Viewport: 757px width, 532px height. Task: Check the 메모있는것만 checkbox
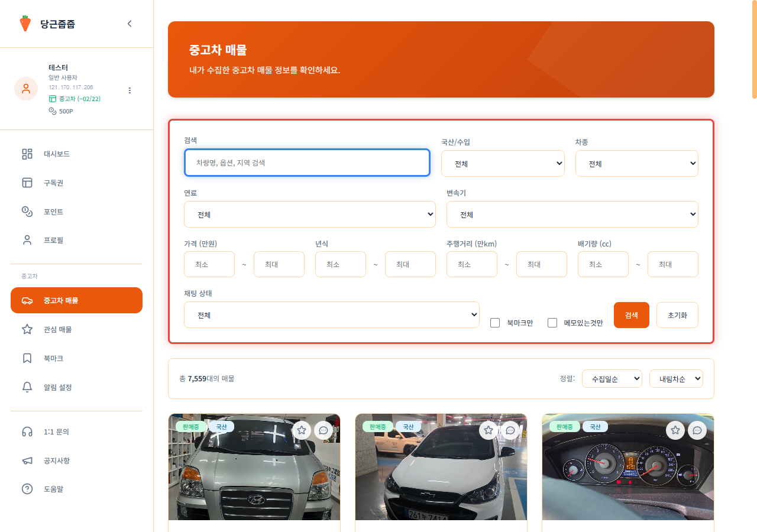point(552,323)
